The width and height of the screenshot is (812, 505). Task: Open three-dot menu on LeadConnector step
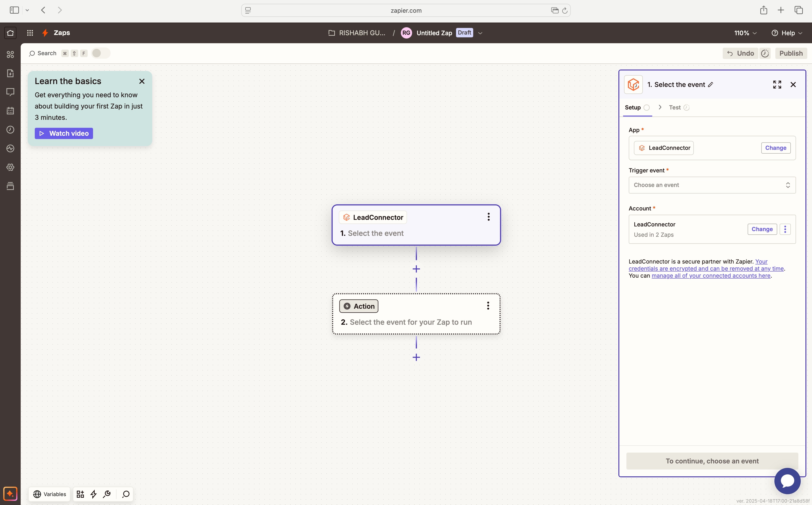pyautogui.click(x=488, y=217)
